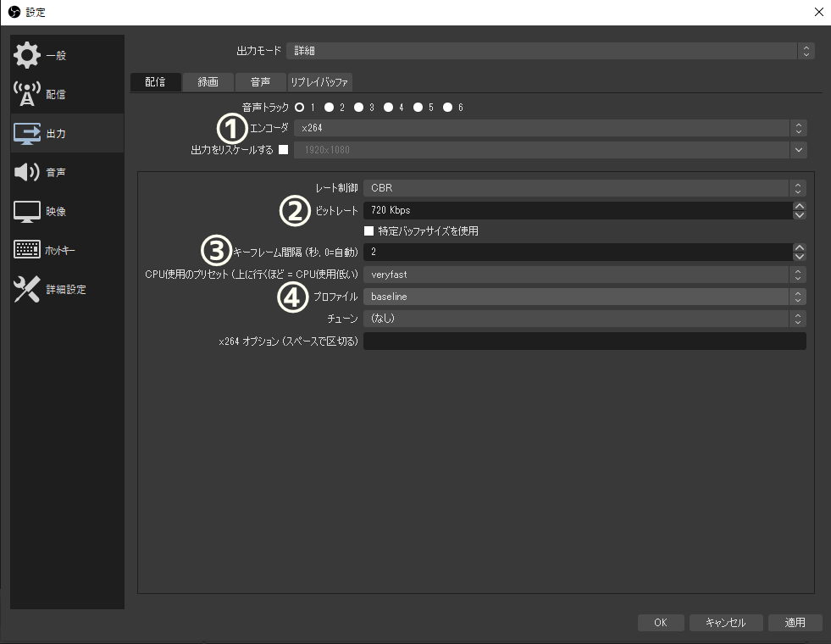The image size is (831, 644).
Task: Switch to the リプレイバッファ tab
Action: (x=319, y=81)
